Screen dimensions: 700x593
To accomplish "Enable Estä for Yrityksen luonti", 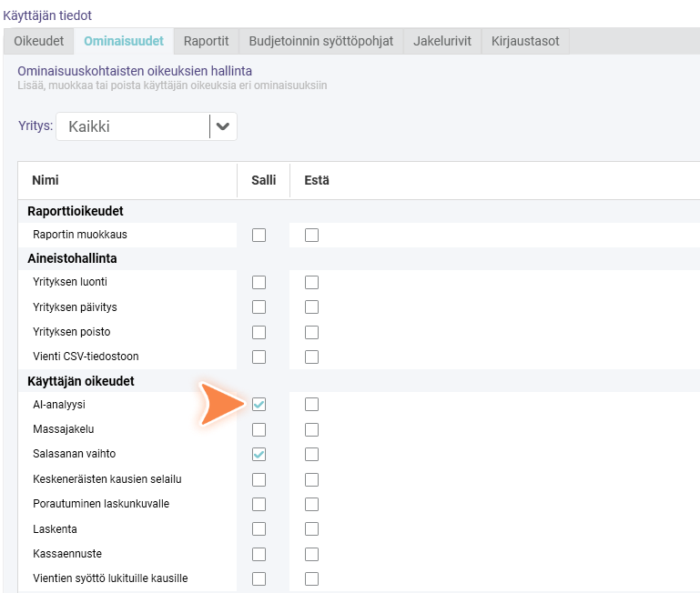I will [x=311, y=283].
